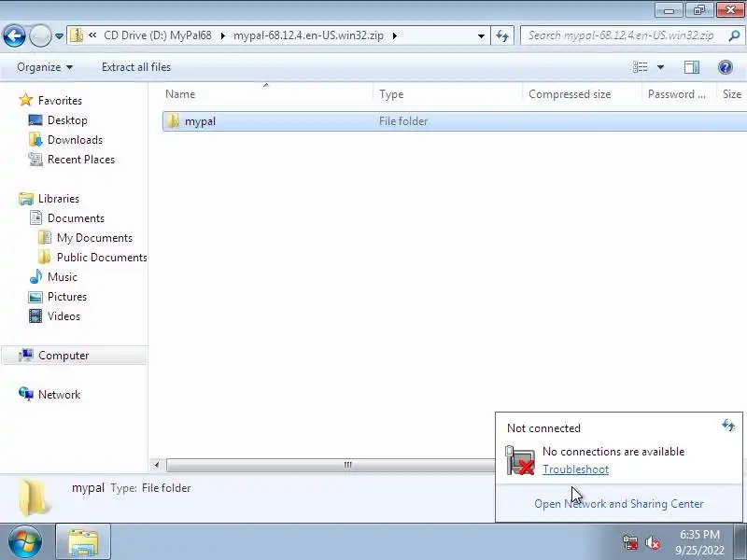Viewport: 747px width, 560px height.
Task: Click the Troubleshoot link
Action: pyautogui.click(x=575, y=469)
